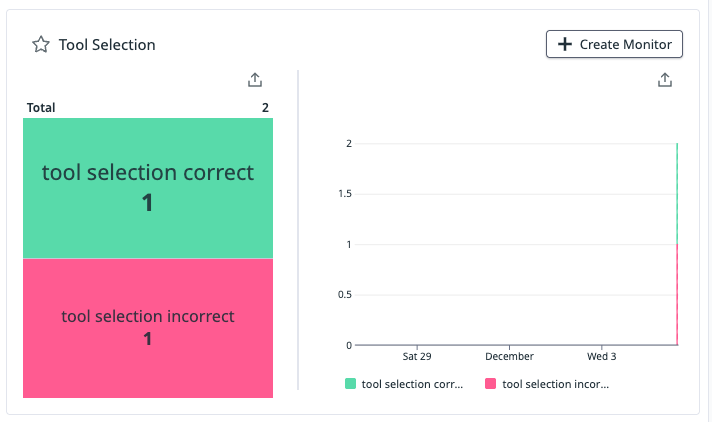Click the 1.5 y-axis gridline label
This screenshot has width=712, height=422.
point(343,194)
